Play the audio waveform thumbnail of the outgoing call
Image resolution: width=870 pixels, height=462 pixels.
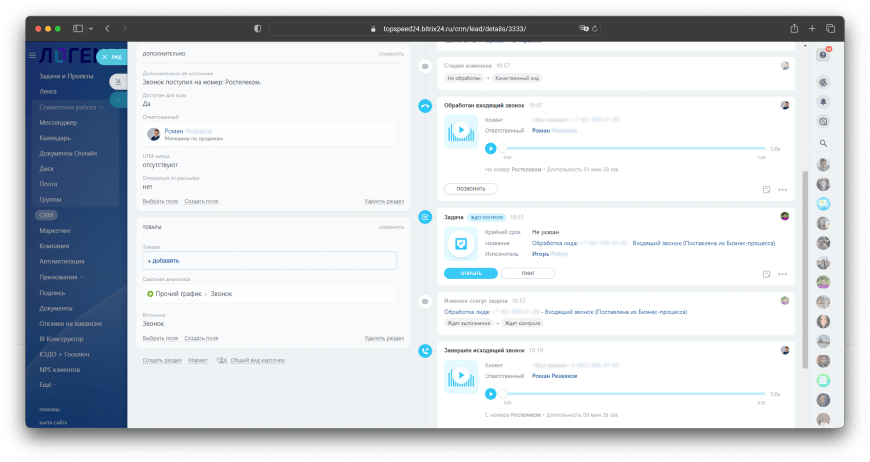pos(461,377)
